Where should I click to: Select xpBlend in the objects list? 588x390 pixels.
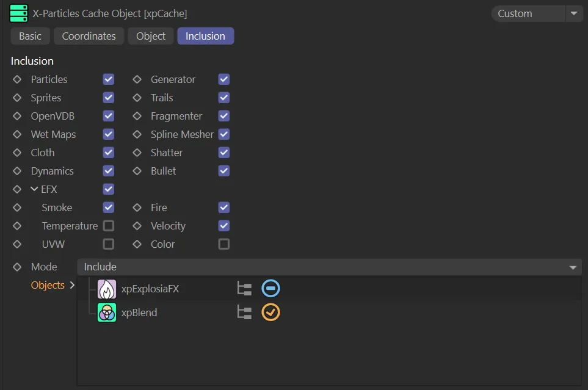(x=139, y=312)
